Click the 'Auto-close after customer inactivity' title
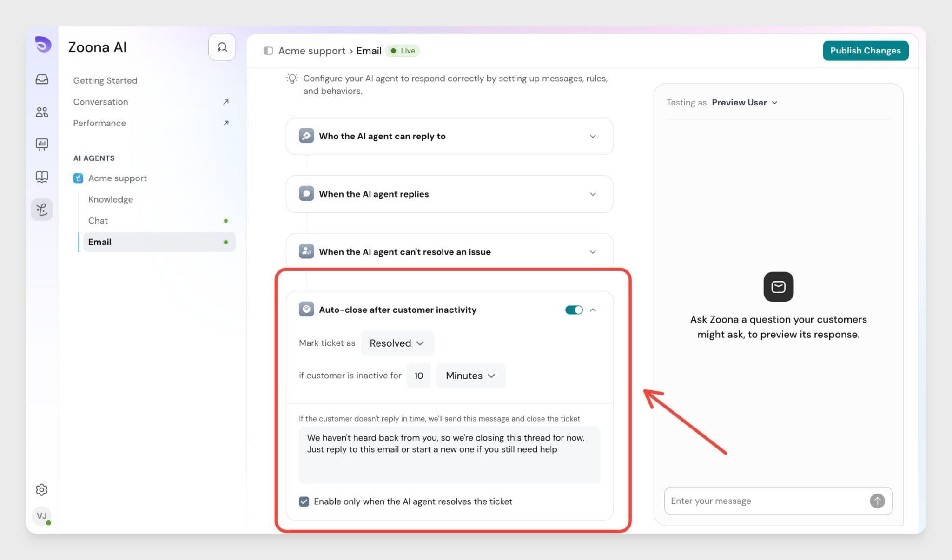The height and width of the screenshot is (560, 952). 397,310
